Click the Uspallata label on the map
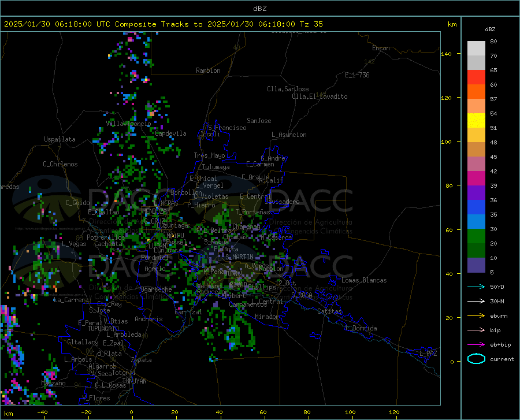The image size is (520, 420). [60, 139]
